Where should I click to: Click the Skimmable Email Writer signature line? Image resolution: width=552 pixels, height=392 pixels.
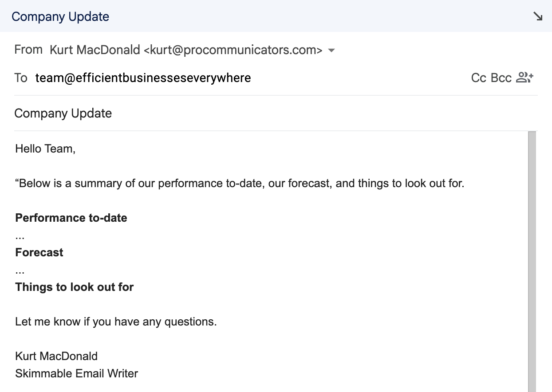pyautogui.click(x=76, y=373)
